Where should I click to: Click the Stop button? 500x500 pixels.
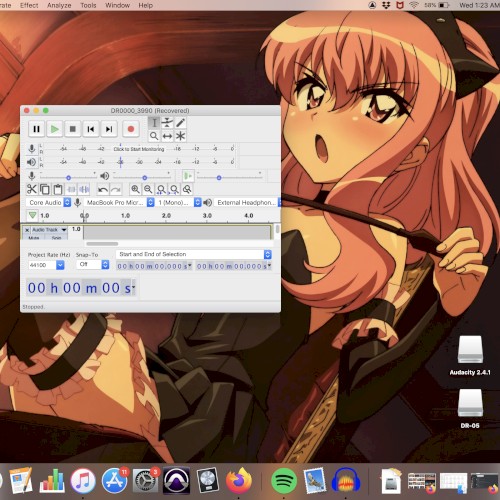point(72,129)
